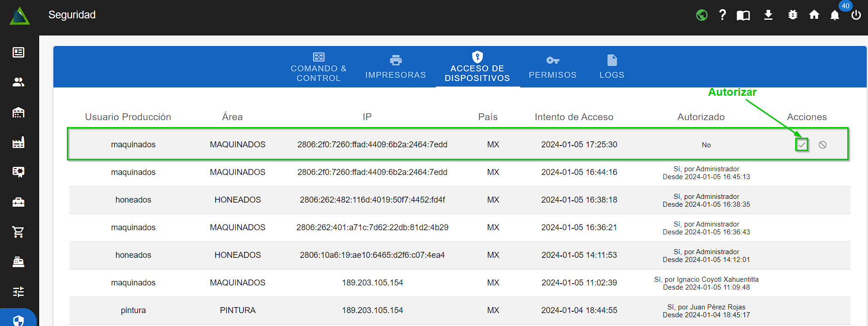This screenshot has height=326, width=868.
Task: Go to the Logs tab
Action: (x=611, y=67)
